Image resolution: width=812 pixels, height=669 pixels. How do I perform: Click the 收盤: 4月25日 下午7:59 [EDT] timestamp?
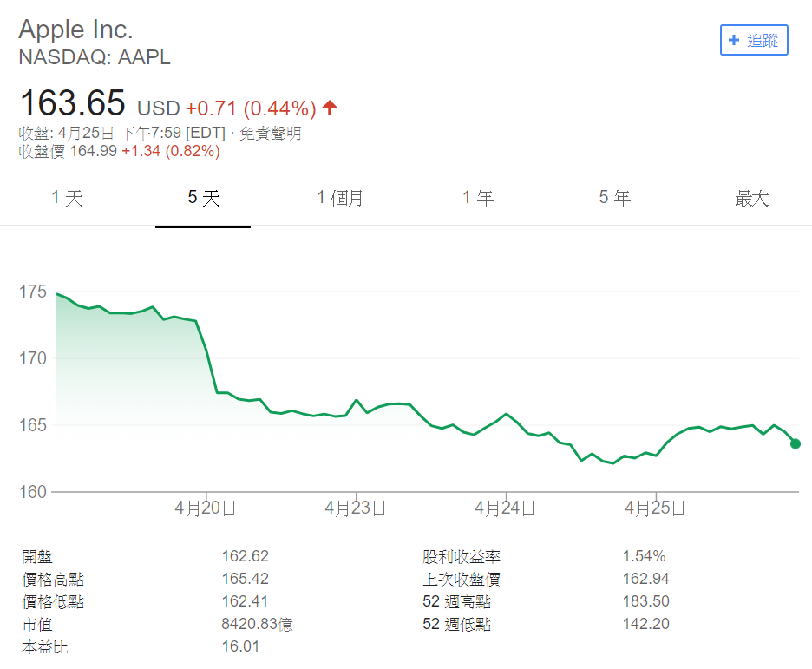pos(122,133)
